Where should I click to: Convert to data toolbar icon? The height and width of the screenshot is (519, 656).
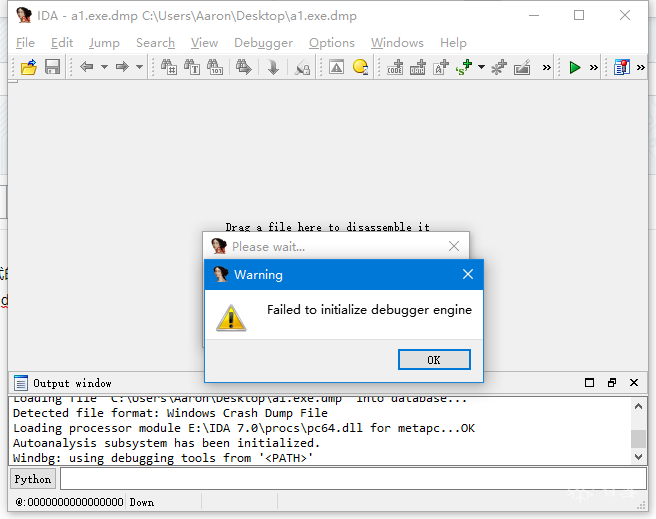[x=418, y=67]
